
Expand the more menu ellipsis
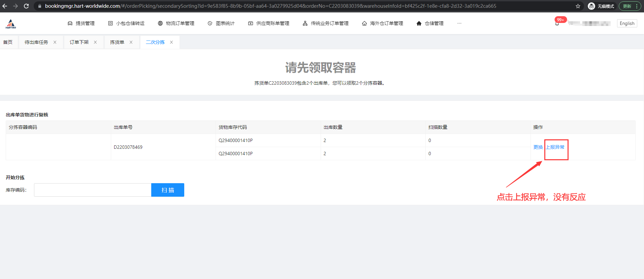(459, 23)
